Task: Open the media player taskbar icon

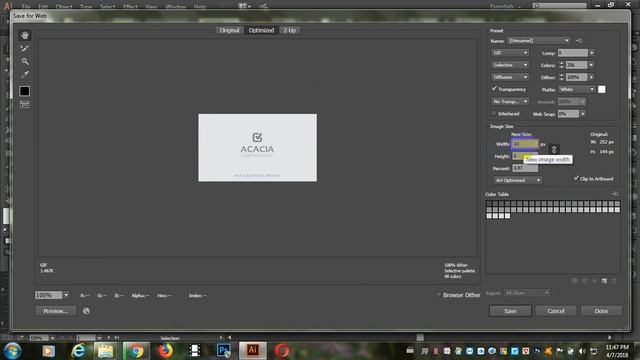Action: pos(49,351)
